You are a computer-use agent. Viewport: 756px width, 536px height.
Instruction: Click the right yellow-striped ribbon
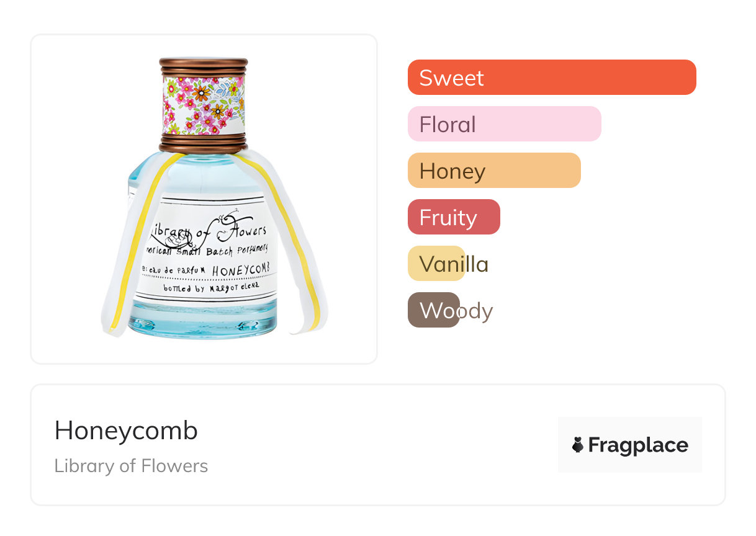click(x=292, y=248)
